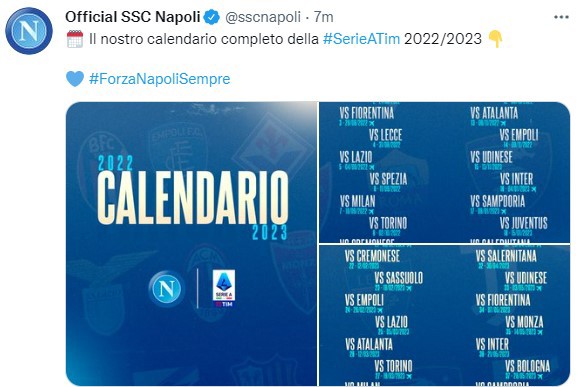Click the blue heart emoji
The width and height of the screenshot is (583, 387).
[x=75, y=79]
